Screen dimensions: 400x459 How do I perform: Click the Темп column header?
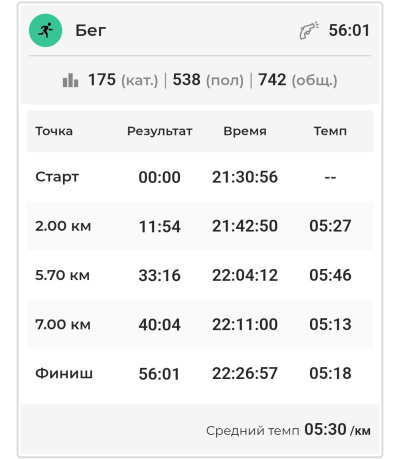(x=330, y=131)
